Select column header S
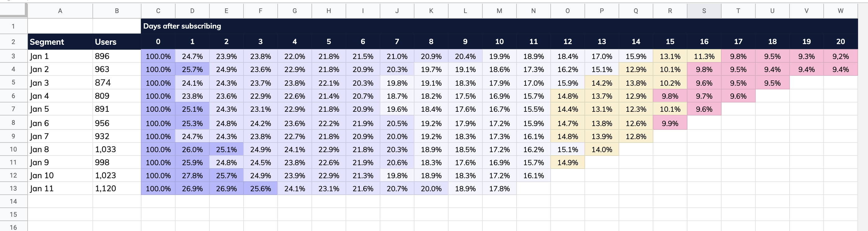Image resolution: width=868 pixels, height=231 pixels. point(704,11)
